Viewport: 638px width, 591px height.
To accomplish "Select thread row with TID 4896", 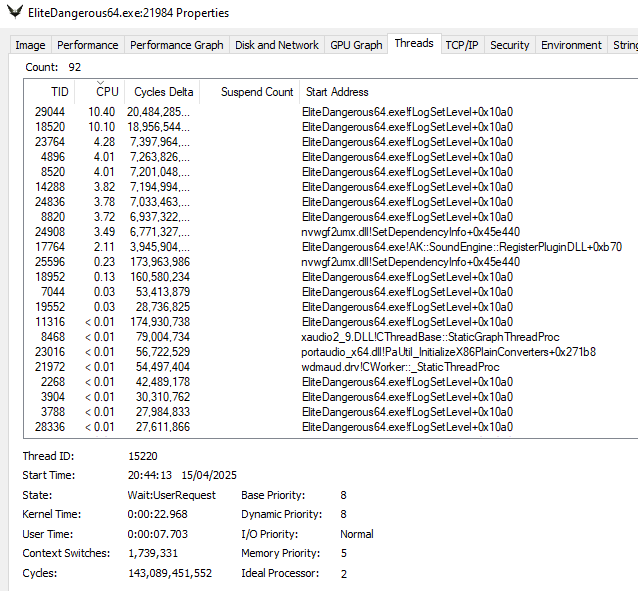I will click(x=330, y=157).
